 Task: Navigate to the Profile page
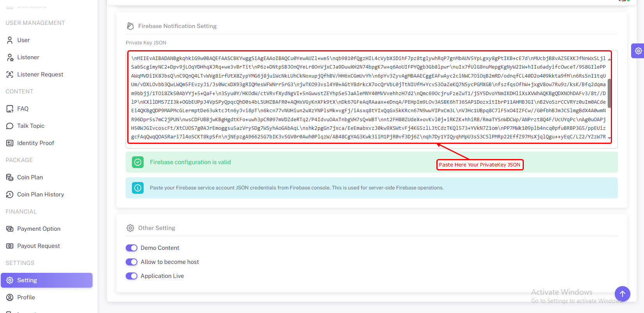coord(26,297)
